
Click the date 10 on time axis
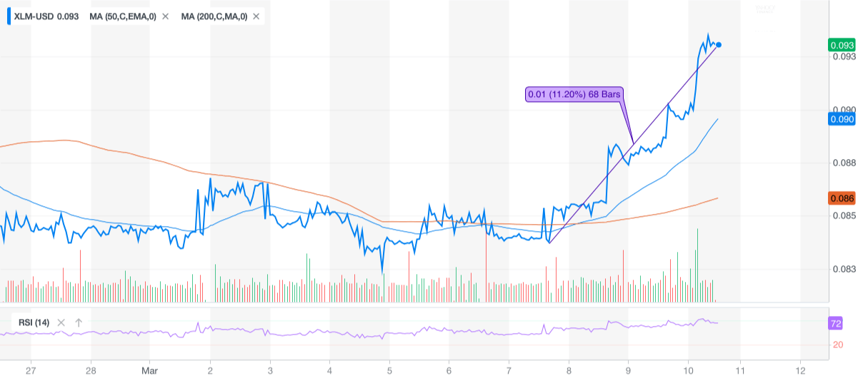click(x=688, y=371)
